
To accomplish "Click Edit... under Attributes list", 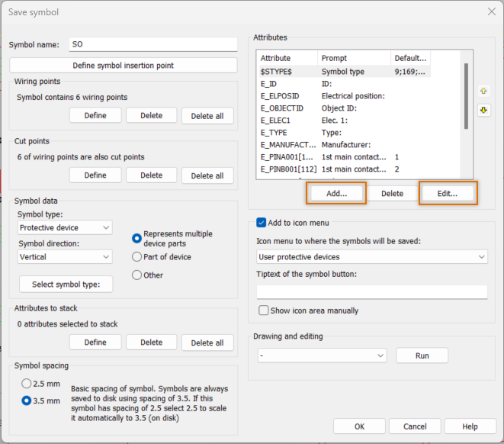I will click(x=448, y=193).
